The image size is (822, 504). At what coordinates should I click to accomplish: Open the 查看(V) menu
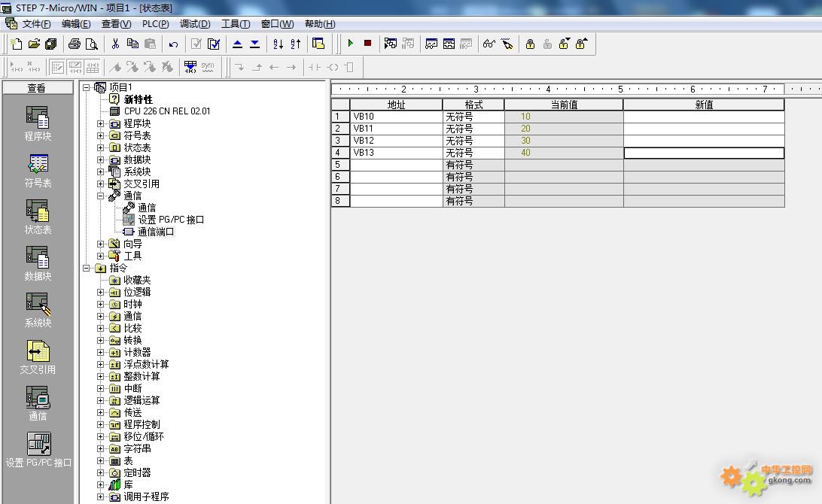pos(116,24)
